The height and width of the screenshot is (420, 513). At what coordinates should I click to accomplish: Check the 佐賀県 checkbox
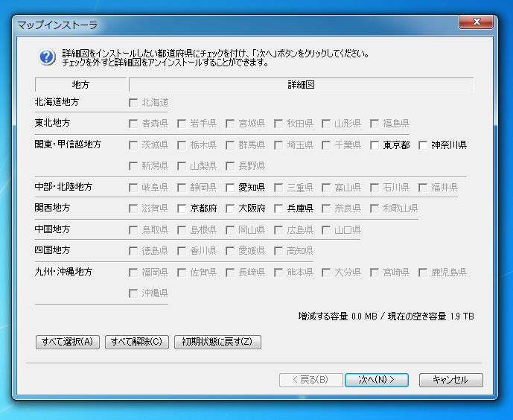[x=182, y=273]
